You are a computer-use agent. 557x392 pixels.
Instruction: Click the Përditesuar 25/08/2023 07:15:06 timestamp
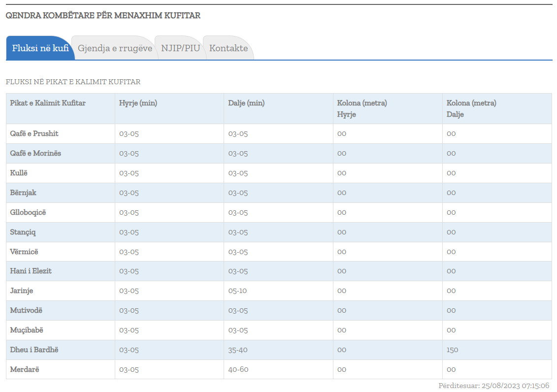(x=494, y=386)
